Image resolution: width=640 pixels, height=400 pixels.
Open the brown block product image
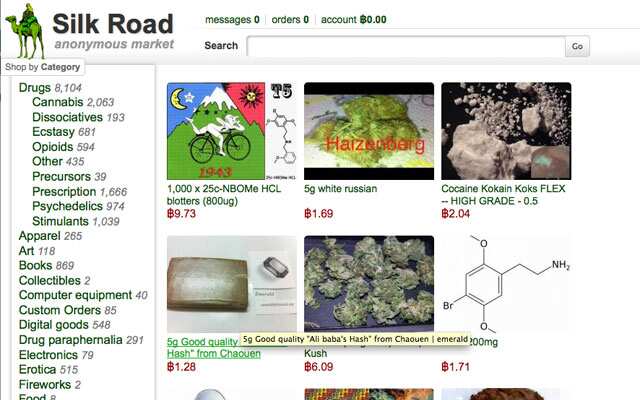coord(232,284)
